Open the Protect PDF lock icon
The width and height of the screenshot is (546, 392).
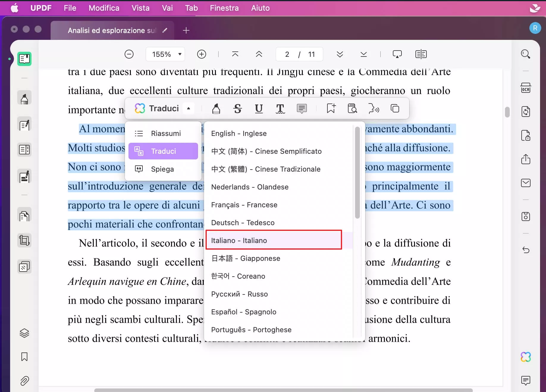click(525, 136)
